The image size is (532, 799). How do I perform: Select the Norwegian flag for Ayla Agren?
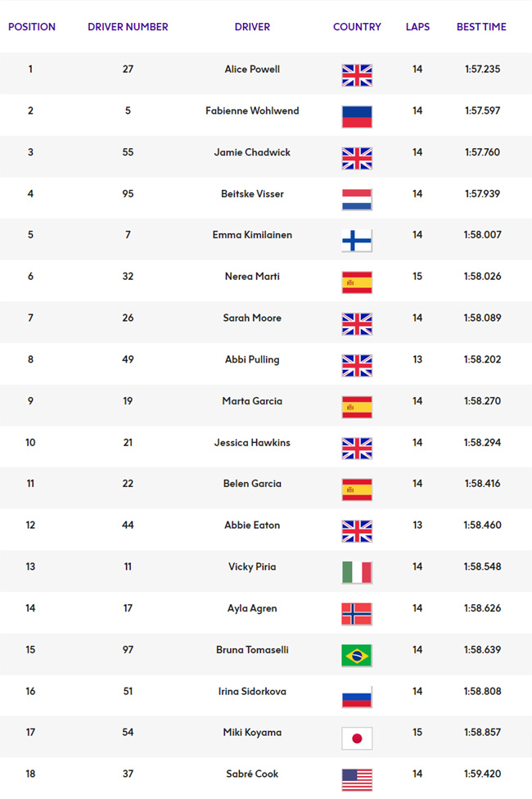tap(357, 614)
